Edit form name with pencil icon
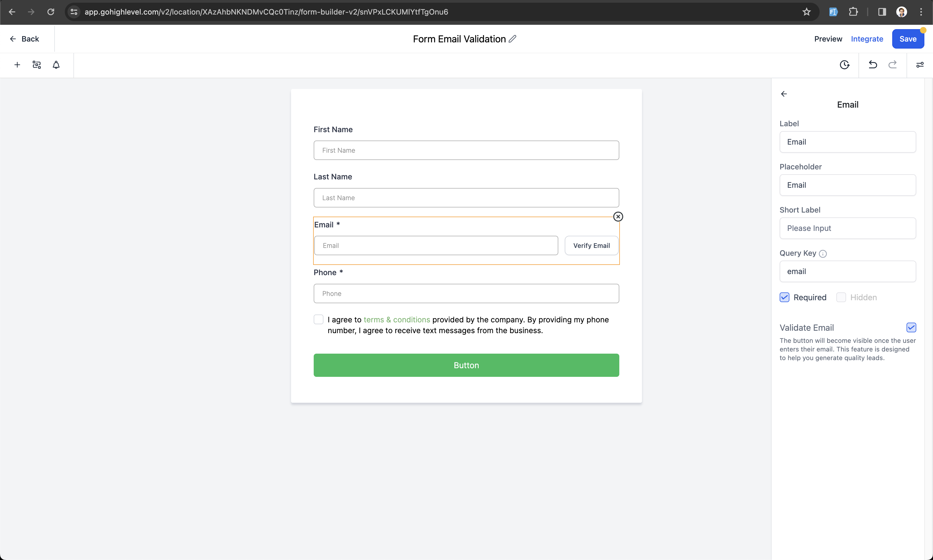 coord(512,39)
